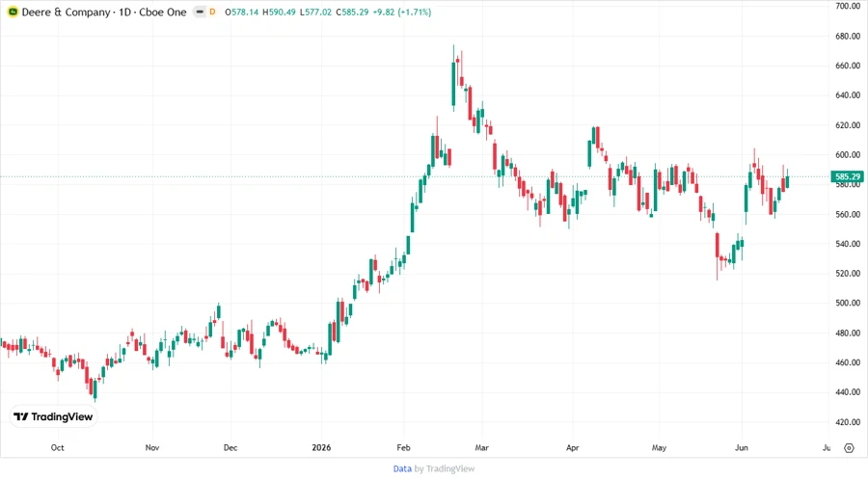Click the 440.00 price axis label
The image size is (868, 480).
click(848, 392)
